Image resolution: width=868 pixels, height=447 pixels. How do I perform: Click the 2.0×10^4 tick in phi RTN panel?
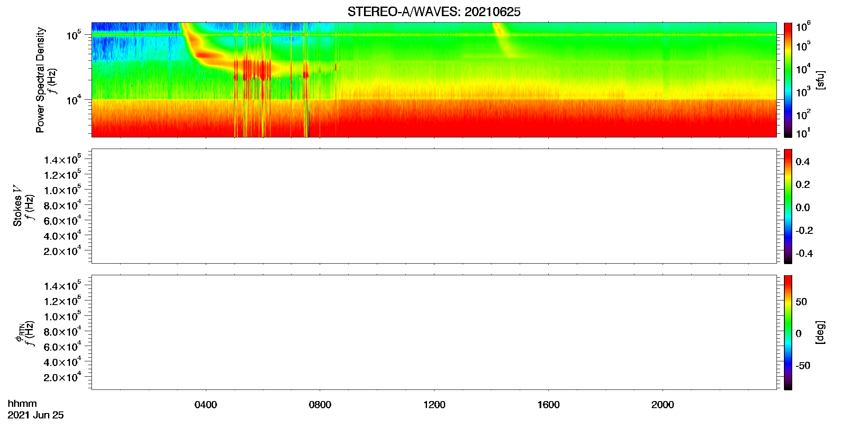[x=63, y=377]
